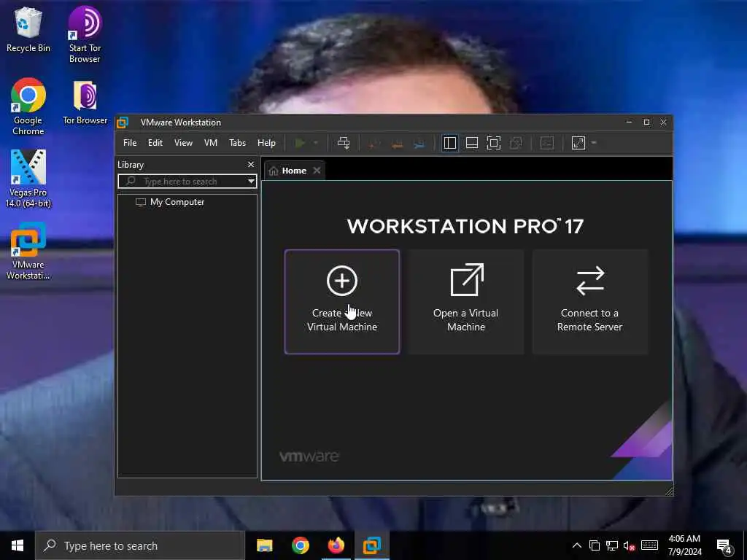This screenshot has width=747, height=560.
Task: Click Create a New Virtual Machine
Action: click(x=342, y=302)
